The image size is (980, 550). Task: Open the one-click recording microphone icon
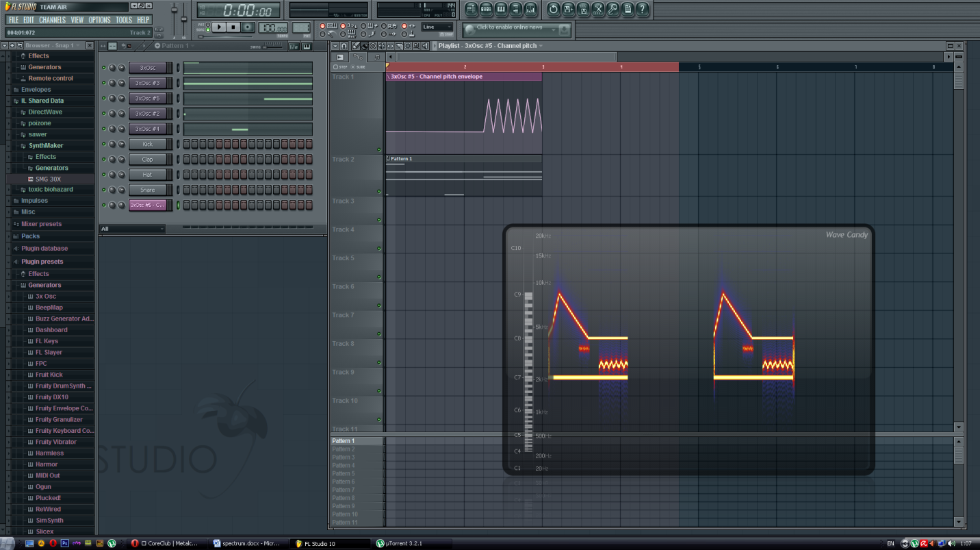612,10
